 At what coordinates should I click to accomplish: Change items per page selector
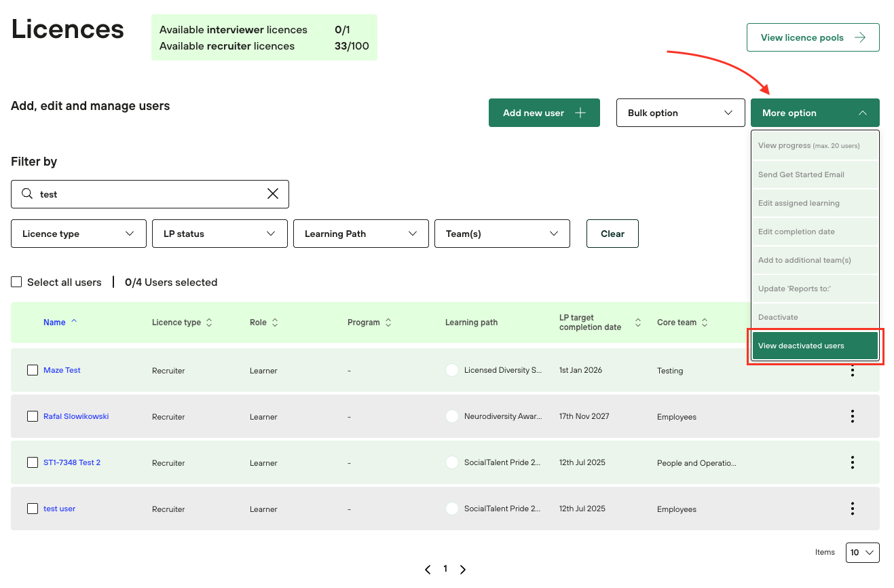pyautogui.click(x=862, y=553)
